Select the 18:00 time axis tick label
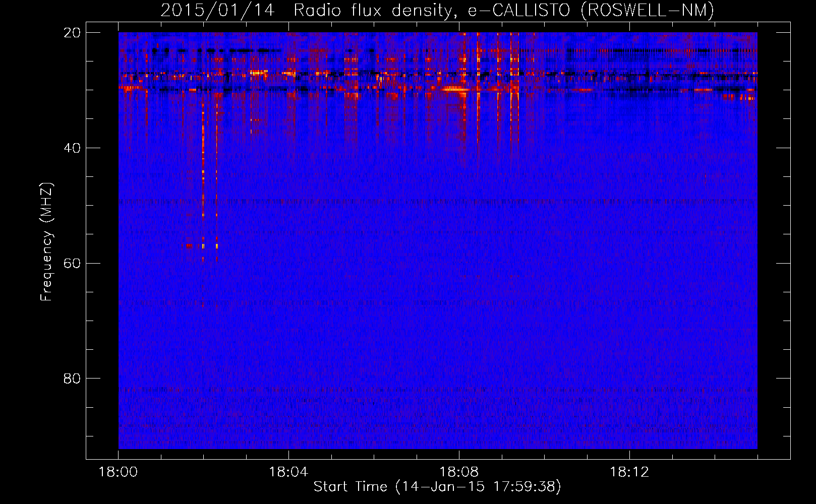The image size is (816, 504). [x=118, y=472]
